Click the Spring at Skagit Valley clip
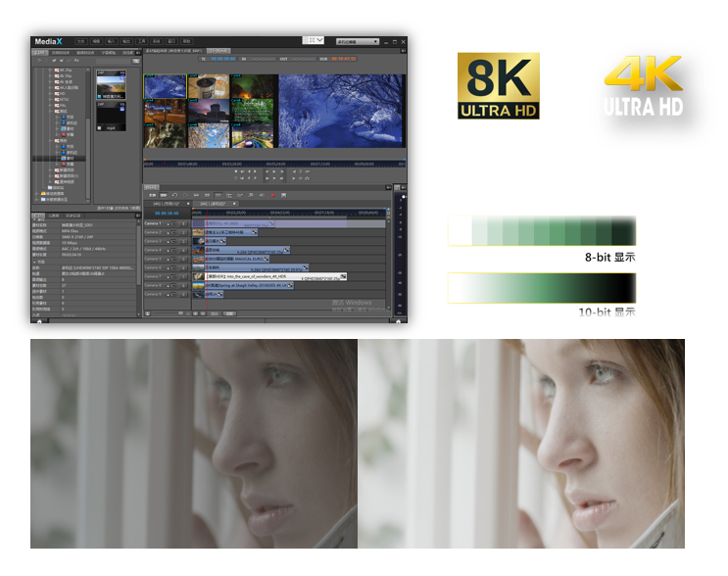728x576 pixels. point(243,285)
